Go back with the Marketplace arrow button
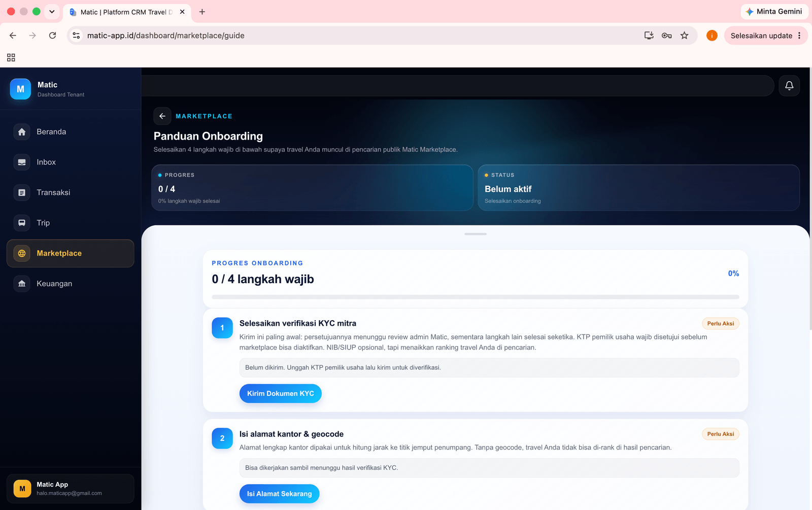This screenshot has width=812, height=510. coord(162,116)
